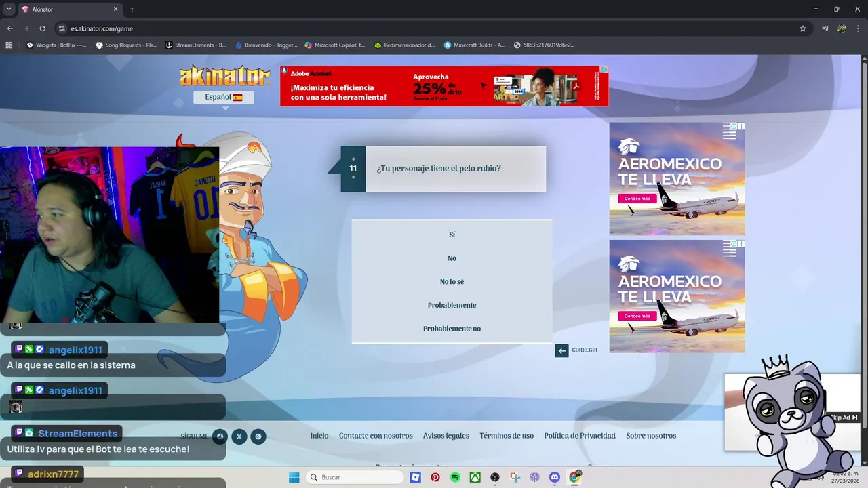Open 'Widgets | BotRix' bookmark
The width and height of the screenshot is (868, 488).
click(56, 45)
